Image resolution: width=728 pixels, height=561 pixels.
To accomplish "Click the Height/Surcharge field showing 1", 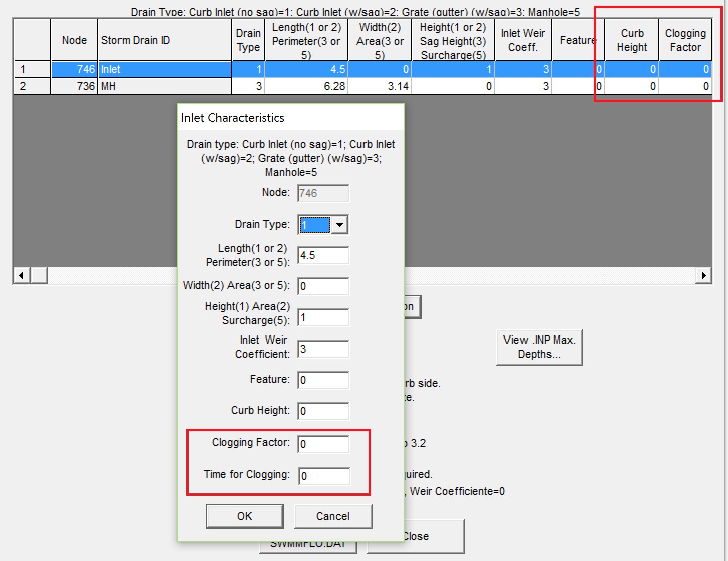I will click(x=323, y=317).
